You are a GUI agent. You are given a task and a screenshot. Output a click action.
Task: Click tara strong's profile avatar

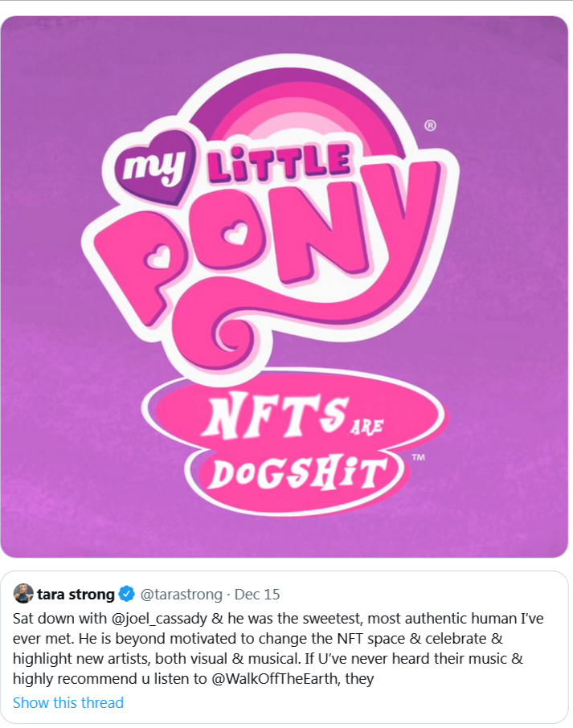[x=23, y=594]
